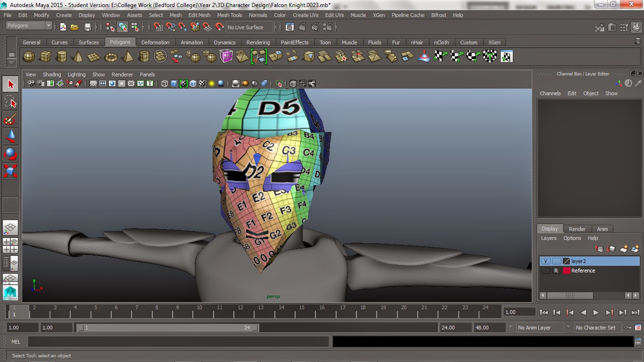This screenshot has height=362, width=644.
Task: Open the Mesh Tools menu
Action: click(x=230, y=15)
